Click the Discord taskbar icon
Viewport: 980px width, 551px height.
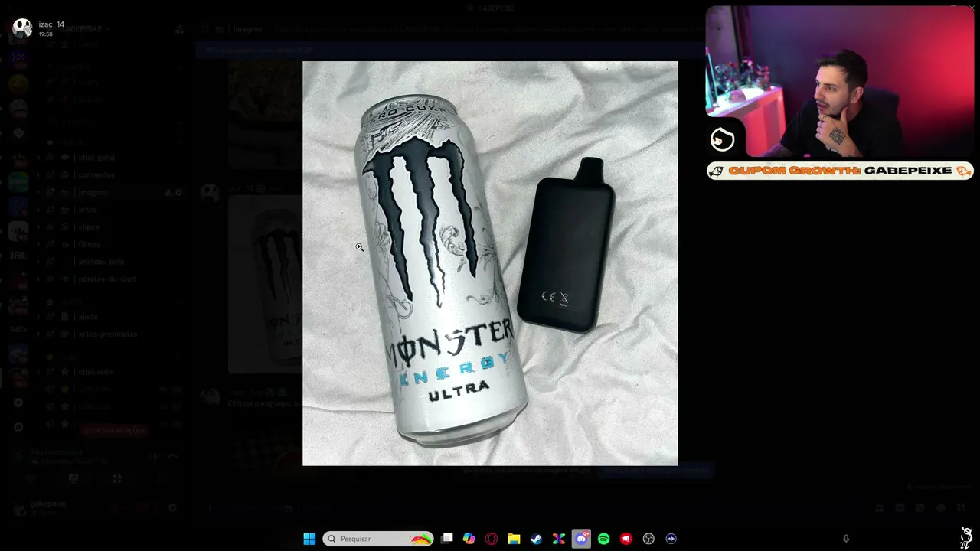pyautogui.click(x=581, y=539)
